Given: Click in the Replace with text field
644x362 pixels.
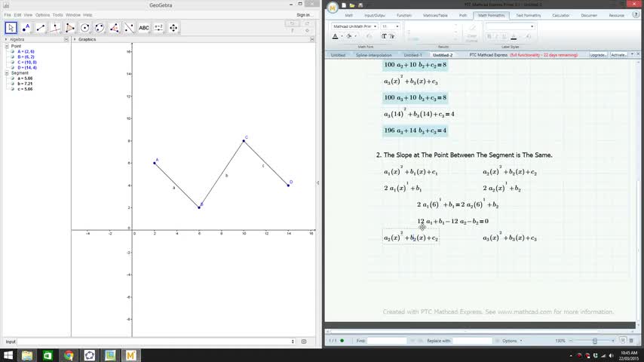Looking at the screenshot, I should click(x=472, y=341).
